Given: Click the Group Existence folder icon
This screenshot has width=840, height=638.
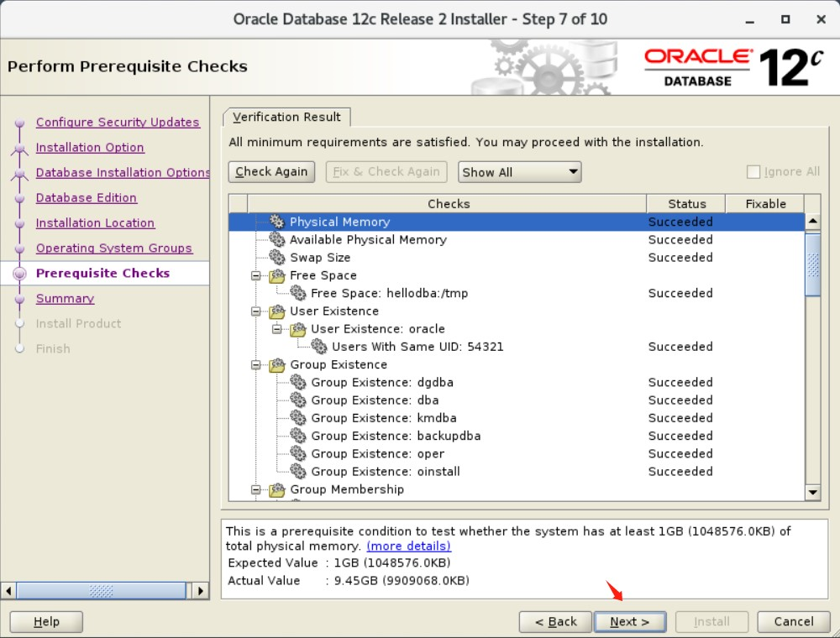Looking at the screenshot, I should pos(277,364).
